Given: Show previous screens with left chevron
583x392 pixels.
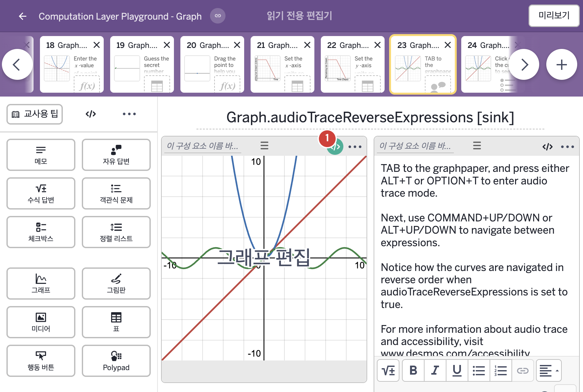Looking at the screenshot, I should [x=17, y=64].
